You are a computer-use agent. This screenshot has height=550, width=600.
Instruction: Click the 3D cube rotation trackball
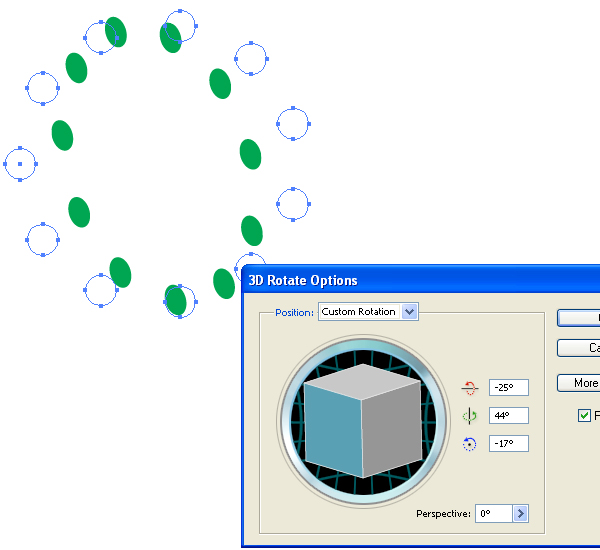[x=363, y=421]
